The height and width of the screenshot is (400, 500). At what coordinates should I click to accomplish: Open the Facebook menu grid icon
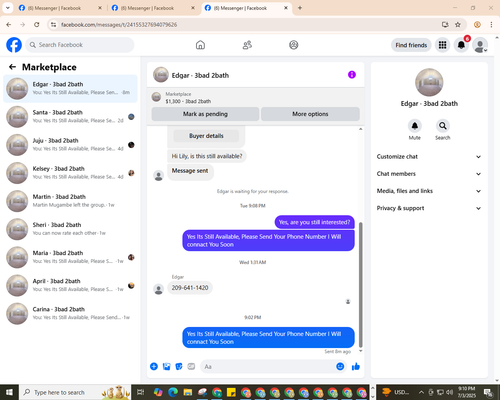click(442, 45)
